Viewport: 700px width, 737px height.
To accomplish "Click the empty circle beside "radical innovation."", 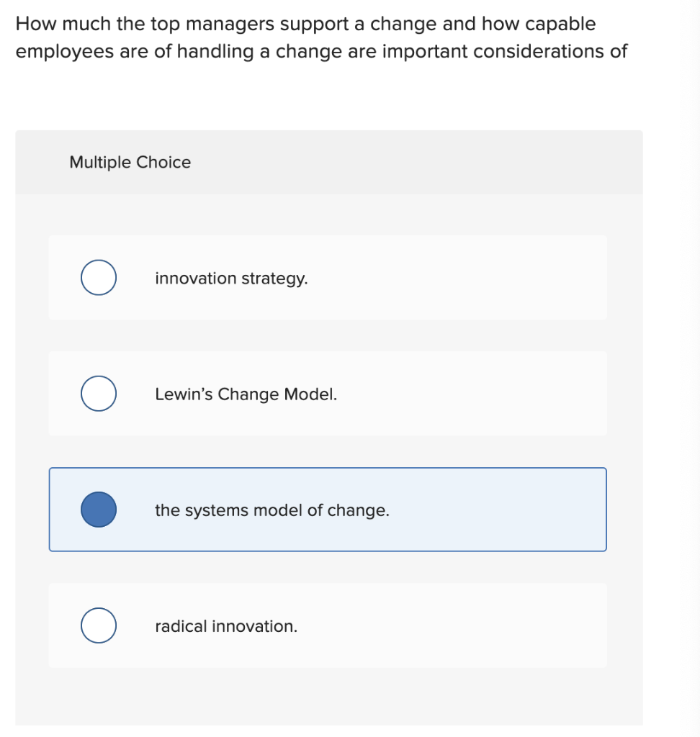I will point(98,625).
